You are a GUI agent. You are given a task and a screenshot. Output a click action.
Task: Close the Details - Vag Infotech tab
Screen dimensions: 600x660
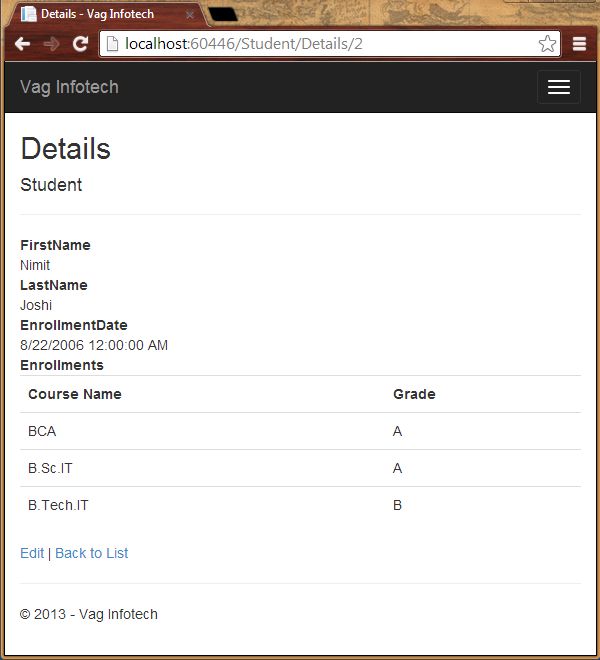tap(190, 15)
